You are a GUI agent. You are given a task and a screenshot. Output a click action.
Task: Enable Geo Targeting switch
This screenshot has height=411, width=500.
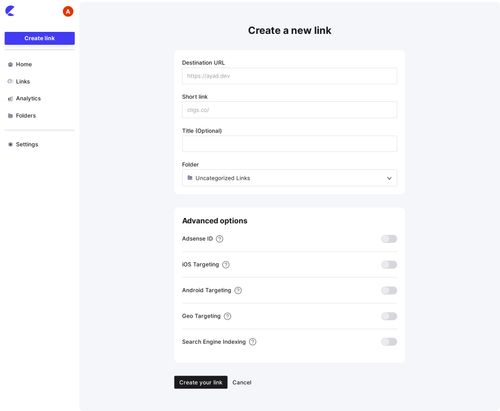point(389,316)
